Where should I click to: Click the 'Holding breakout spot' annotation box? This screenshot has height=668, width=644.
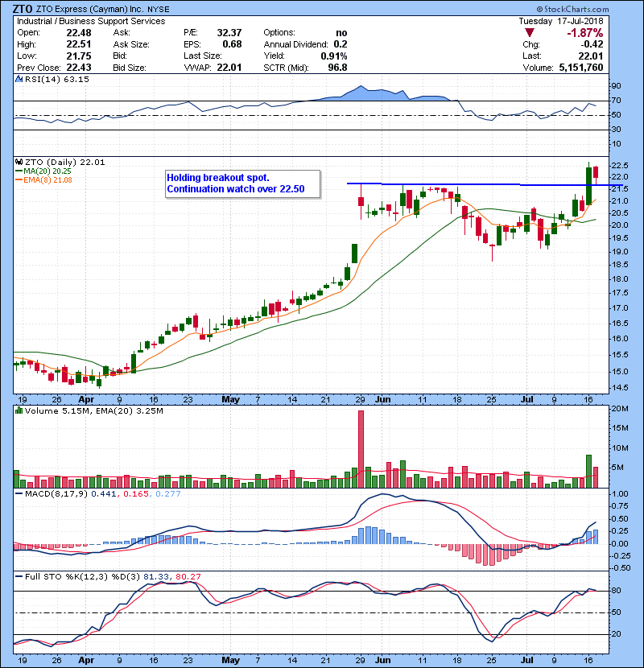tap(242, 183)
